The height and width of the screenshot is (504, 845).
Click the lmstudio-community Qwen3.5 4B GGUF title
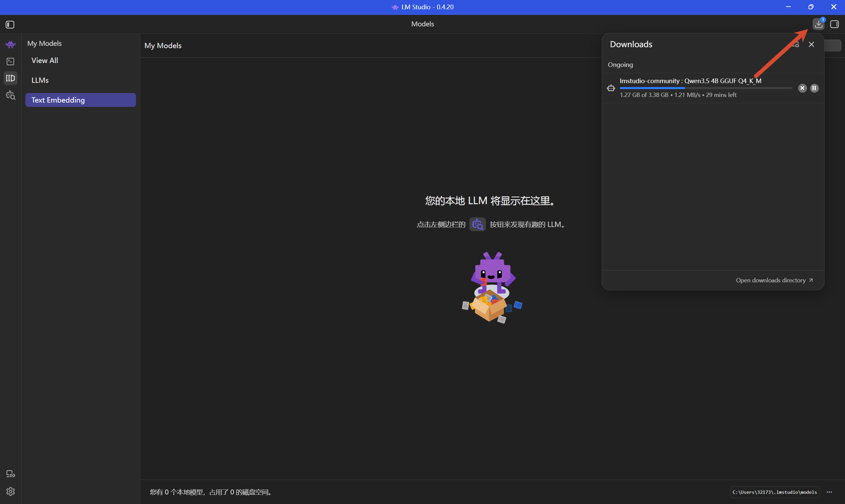[691, 81]
